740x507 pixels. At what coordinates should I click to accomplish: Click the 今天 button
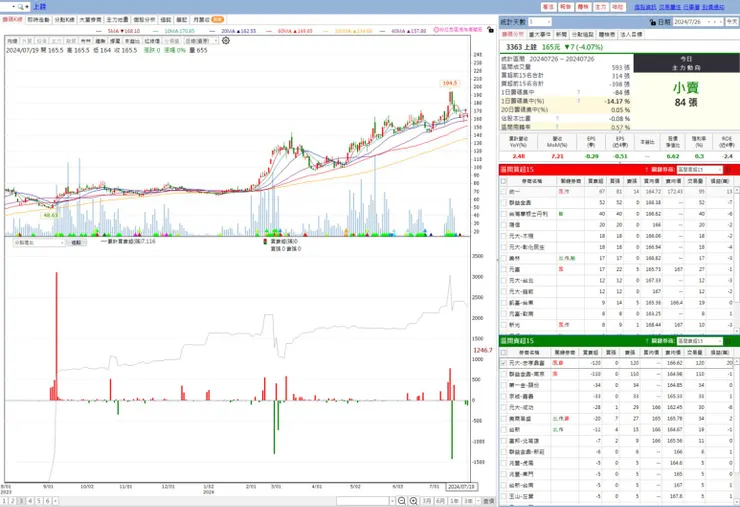tap(732, 22)
